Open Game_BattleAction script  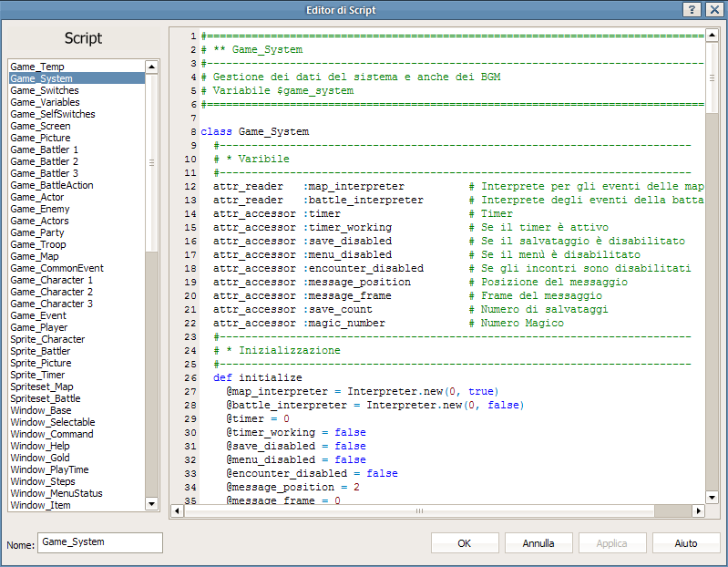[77, 185]
